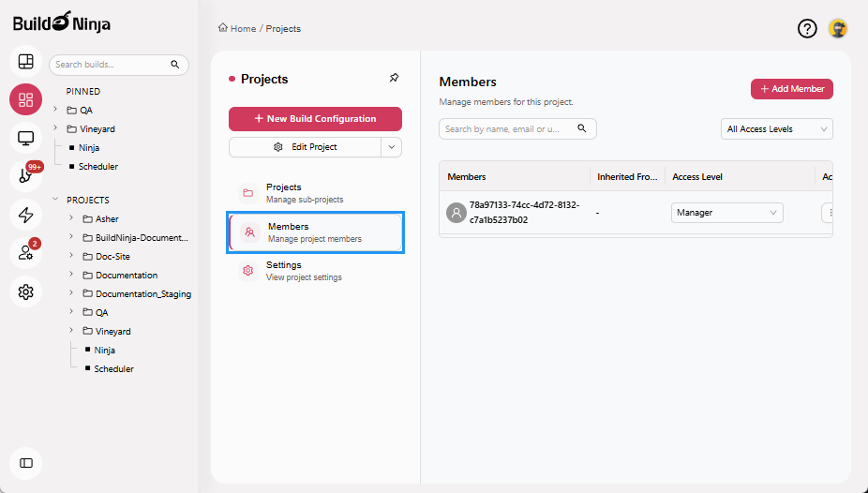Select pinned Ninja build item

point(88,148)
